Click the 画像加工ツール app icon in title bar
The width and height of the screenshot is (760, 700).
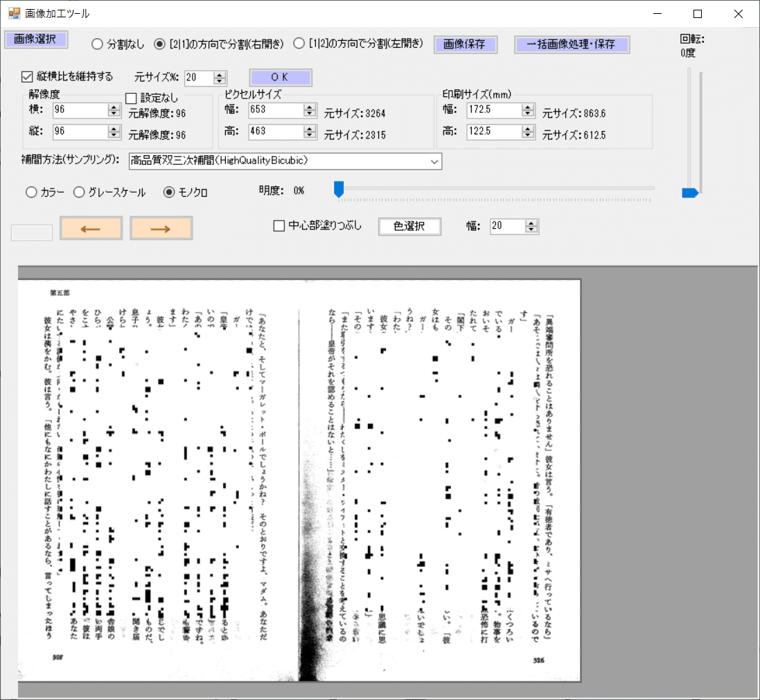tap(14, 13)
